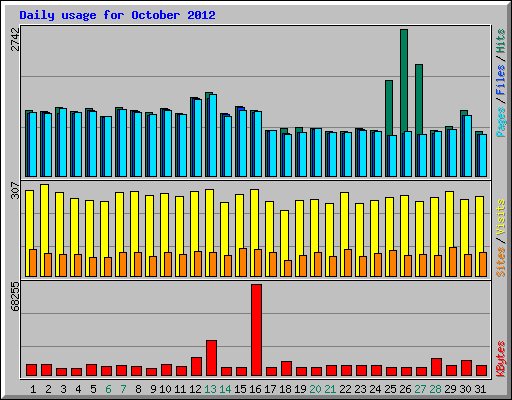The image size is (512, 400).
Task: Click the title "Daily usage for October 2012"
Action: tap(117, 15)
